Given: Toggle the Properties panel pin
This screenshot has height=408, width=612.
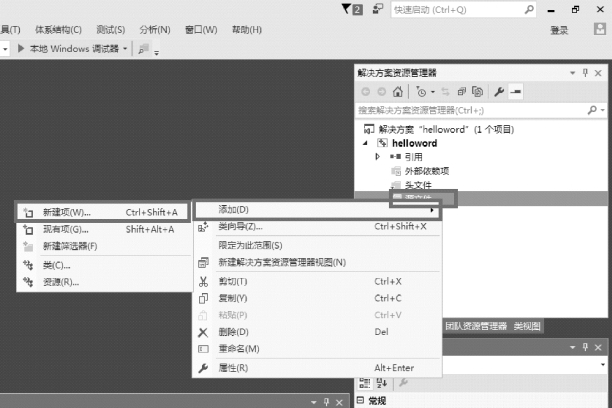Looking at the screenshot, I should pyautogui.click(x=585, y=347).
